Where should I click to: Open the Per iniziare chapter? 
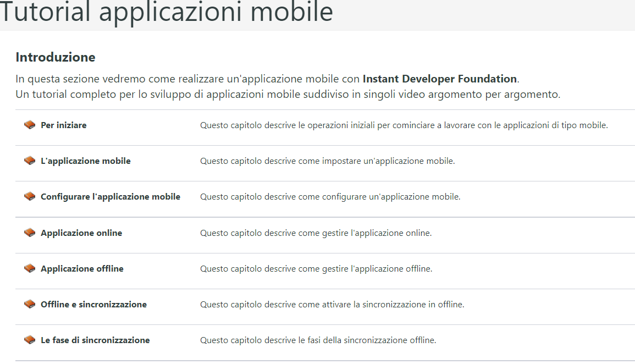click(64, 125)
